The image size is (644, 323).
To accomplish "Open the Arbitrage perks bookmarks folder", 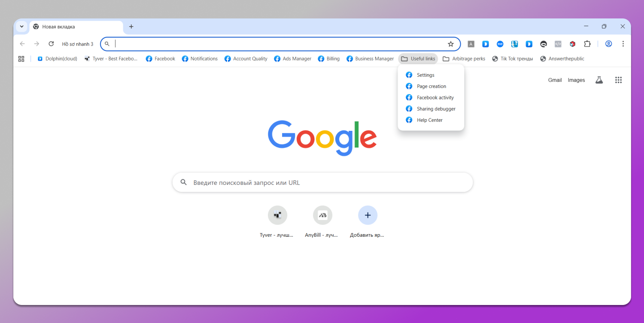I will click(x=464, y=58).
